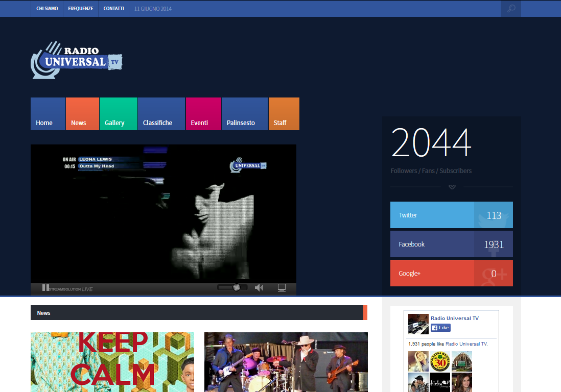Click the Radio Universal TV logo
Viewport: 561px width, 392px height.
[77, 60]
